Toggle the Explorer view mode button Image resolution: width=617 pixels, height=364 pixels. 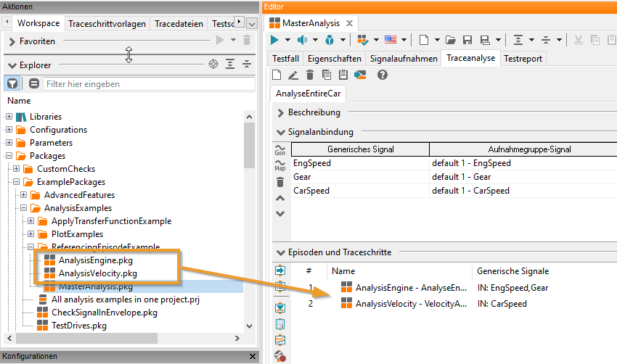(x=34, y=83)
